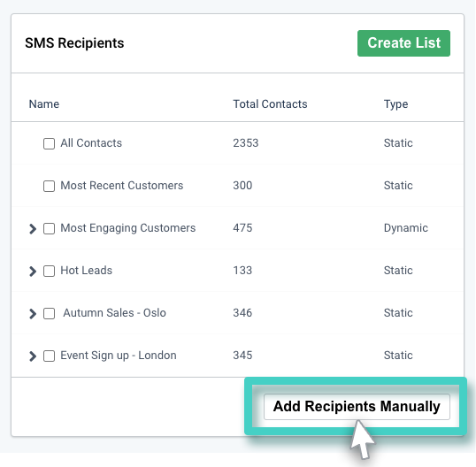Expand the Hot Leads row chevron
Image resolution: width=476 pixels, height=467 pixels.
33,272
